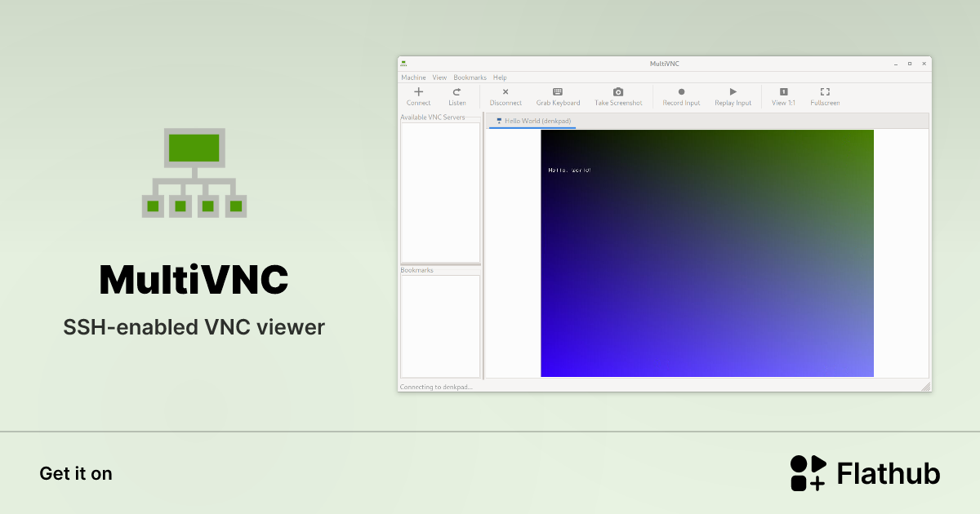Open the Bookmarks menu
The image size is (980, 514).
pos(470,78)
